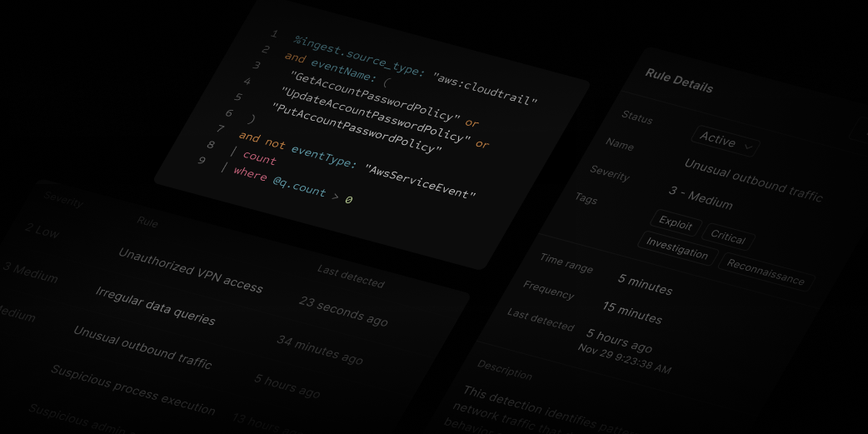Click the rule name Unusual outbound traffic field
This screenshot has width=868, height=434.
pyautogui.click(x=753, y=180)
